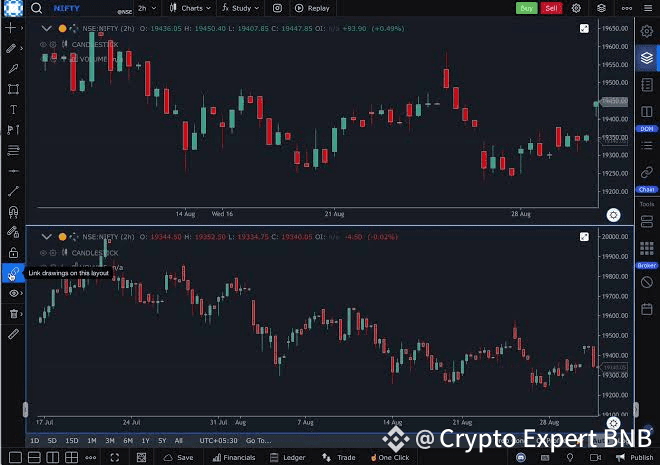Image resolution: width=660 pixels, height=465 pixels.
Task: Expand the cursor tool options arrow
Action: pos(22,28)
